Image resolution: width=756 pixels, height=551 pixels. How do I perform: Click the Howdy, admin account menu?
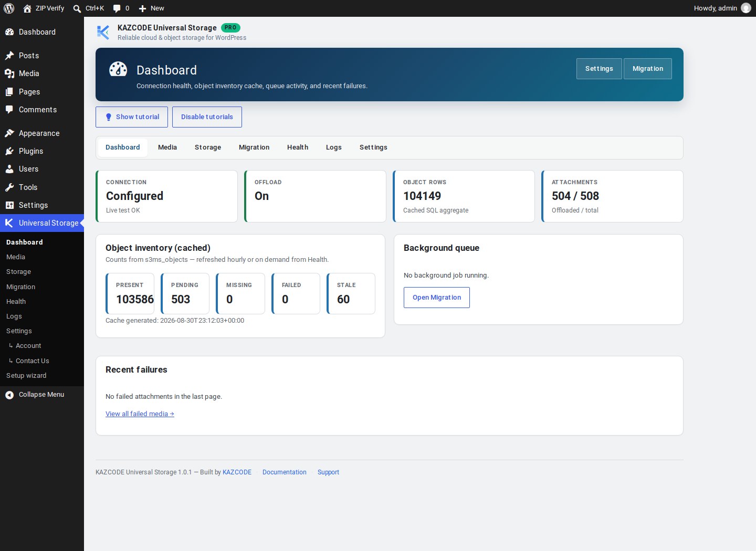[722, 8]
